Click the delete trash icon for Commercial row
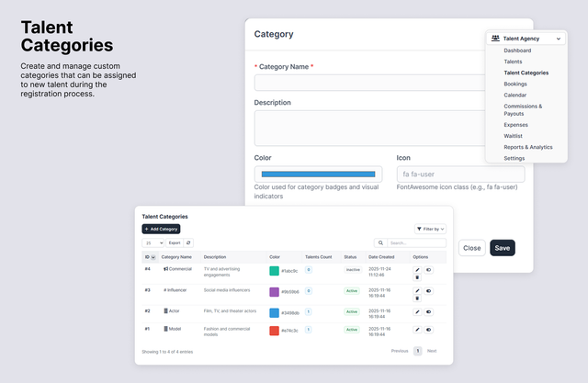The width and height of the screenshot is (588, 383). coord(417,277)
